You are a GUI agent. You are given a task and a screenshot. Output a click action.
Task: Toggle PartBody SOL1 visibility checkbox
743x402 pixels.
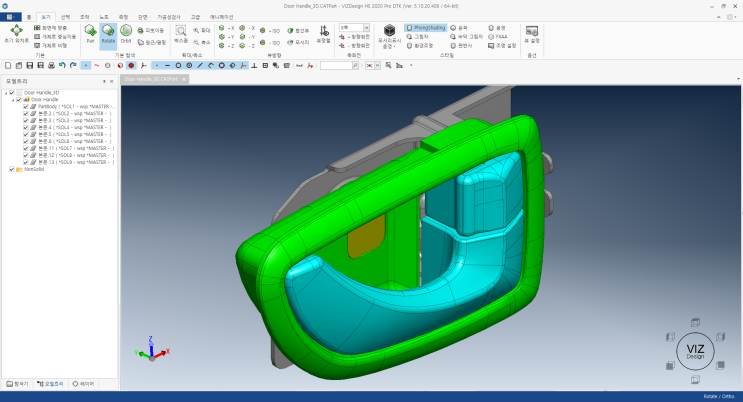click(26, 107)
